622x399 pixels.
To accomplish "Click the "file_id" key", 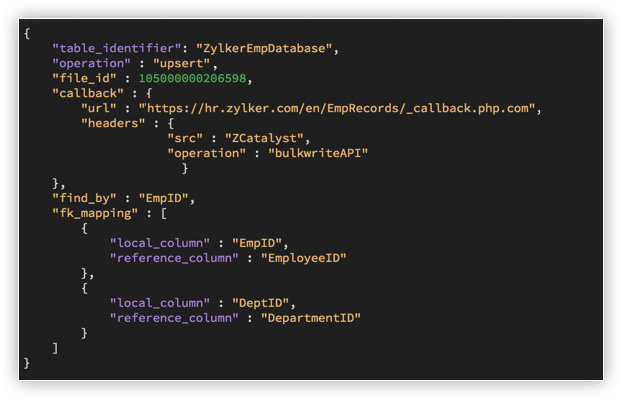I will tap(84, 79).
